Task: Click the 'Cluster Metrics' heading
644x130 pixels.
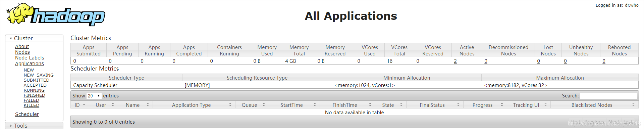Action: click(x=91, y=38)
